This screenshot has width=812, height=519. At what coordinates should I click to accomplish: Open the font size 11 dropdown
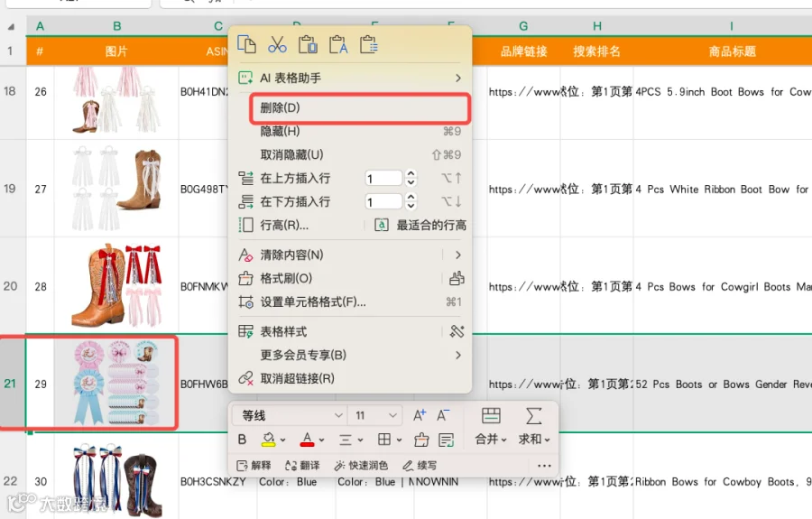tap(375, 415)
